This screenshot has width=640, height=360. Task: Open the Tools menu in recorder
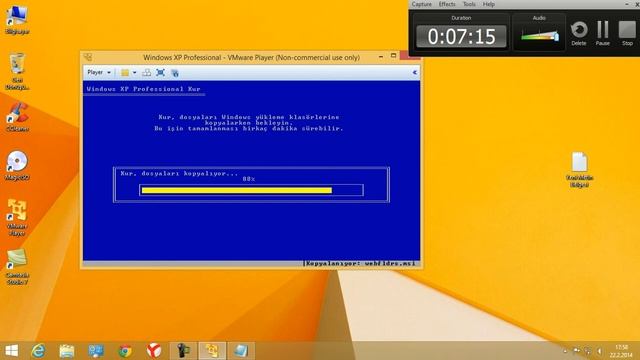point(469,4)
